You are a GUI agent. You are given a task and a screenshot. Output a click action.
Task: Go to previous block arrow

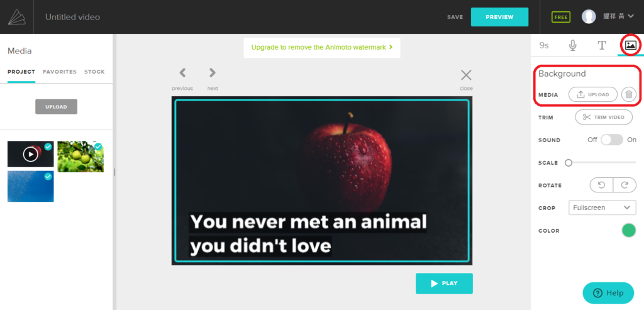tap(182, 73)
